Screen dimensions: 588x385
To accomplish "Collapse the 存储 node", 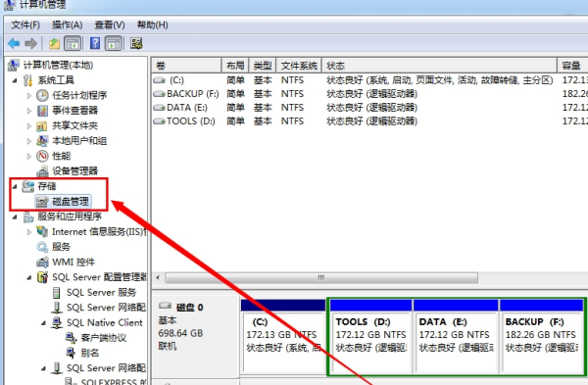I will click(x=15, y=186).
